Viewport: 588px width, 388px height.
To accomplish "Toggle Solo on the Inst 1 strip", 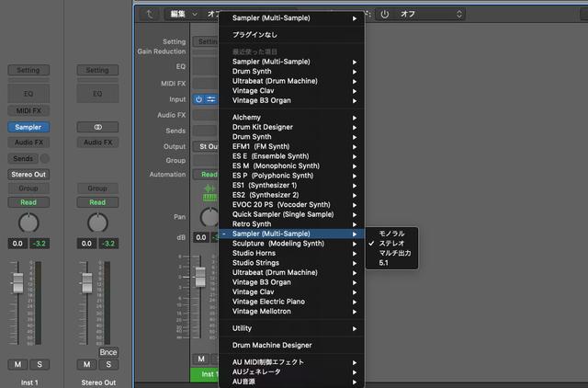I will pyautogui.click(x=40, y=364).
